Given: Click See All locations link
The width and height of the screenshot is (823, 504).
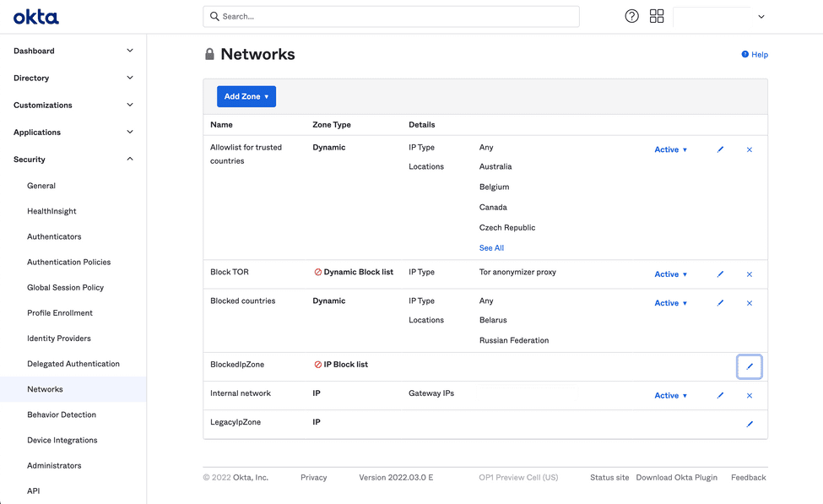Looking at the screenshot, I should click(x=491, y=248).
